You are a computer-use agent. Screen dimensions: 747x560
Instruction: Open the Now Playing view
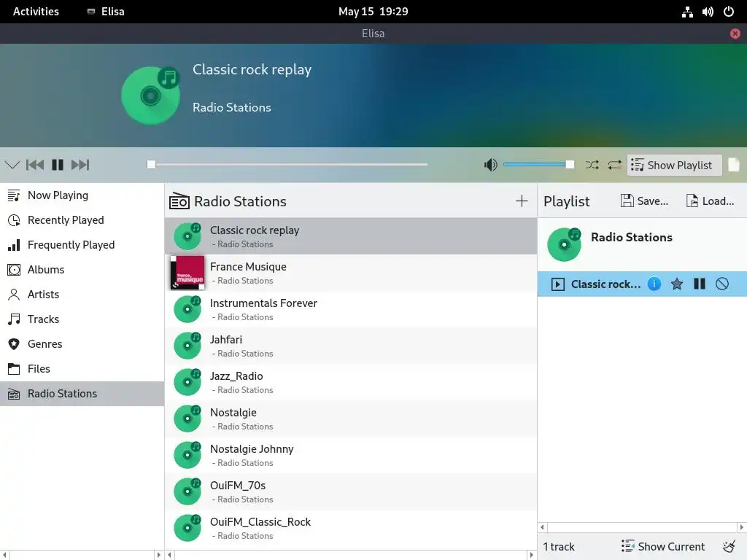[x=82, y=195]
